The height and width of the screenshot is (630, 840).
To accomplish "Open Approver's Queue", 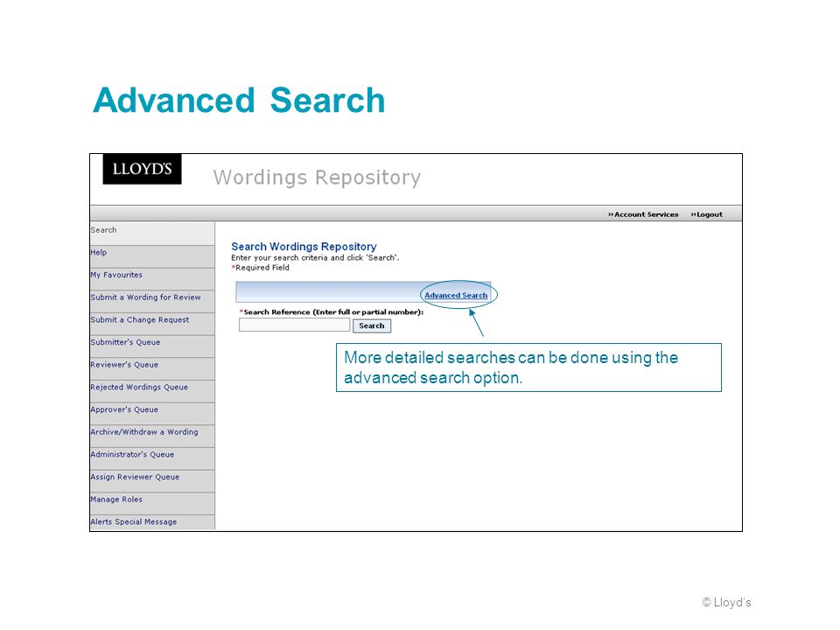I will coord(152,414).
